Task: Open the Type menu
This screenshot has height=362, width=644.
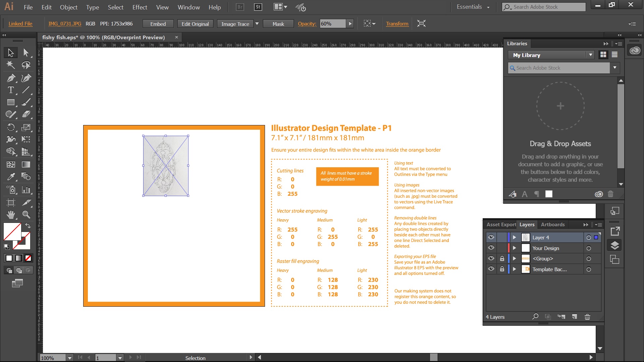Action: [x=92, y=7]
